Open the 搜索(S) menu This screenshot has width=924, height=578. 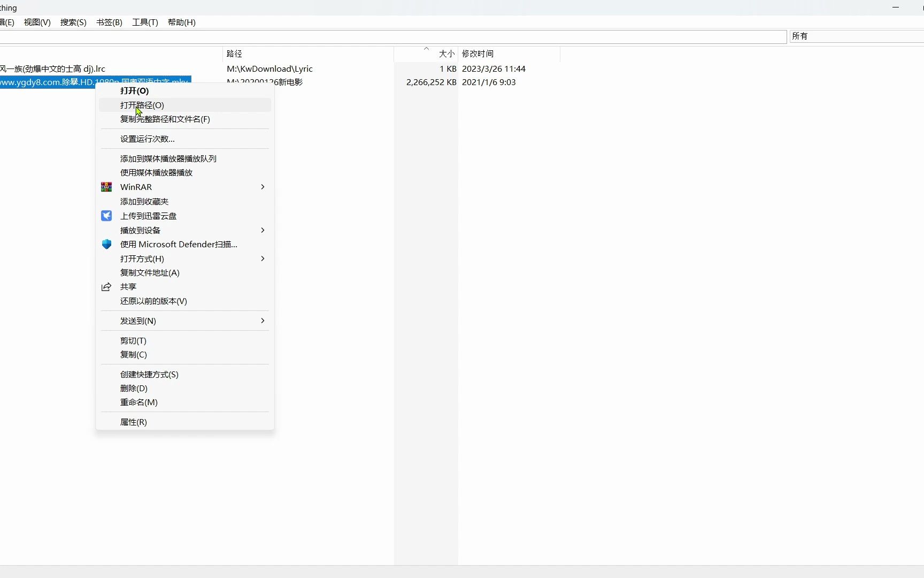click(x=73, y=22)
